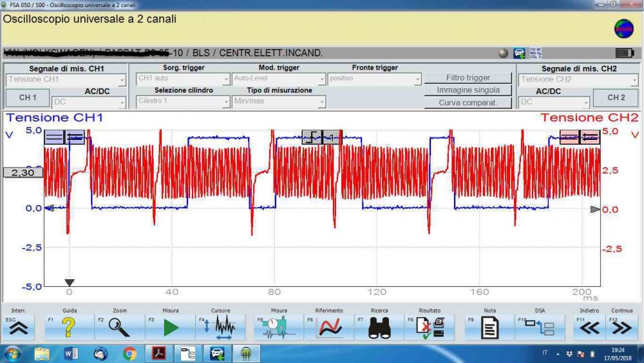The image size is (644, 363).
Task: Click the Curva comparat. button
Action: coord(468,103)
